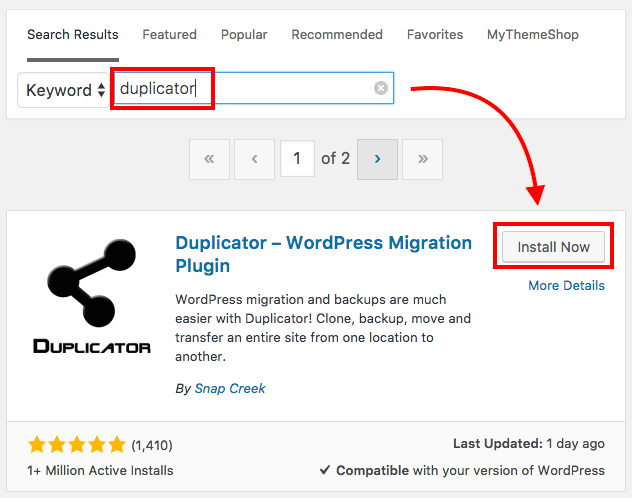
Task: Click the current page number box
Action: [297, 158]
